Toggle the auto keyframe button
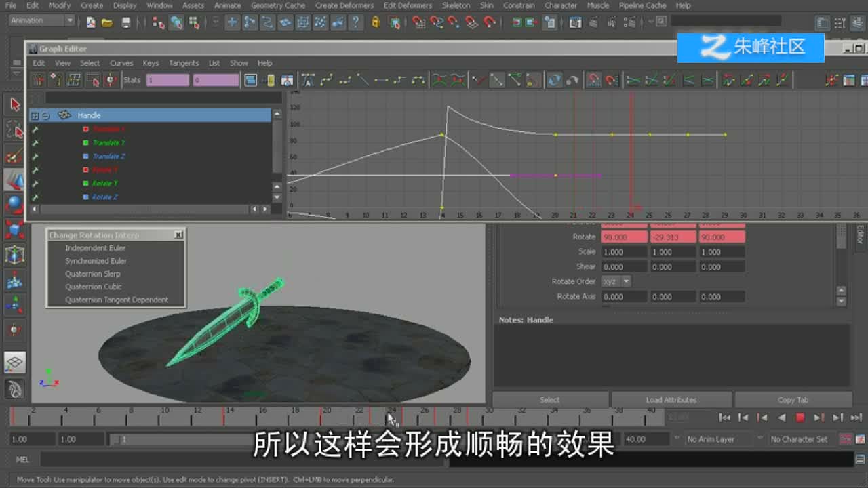The height and width of the screenshot is (488, 868). pyautogui.click(x=846, y=439)
